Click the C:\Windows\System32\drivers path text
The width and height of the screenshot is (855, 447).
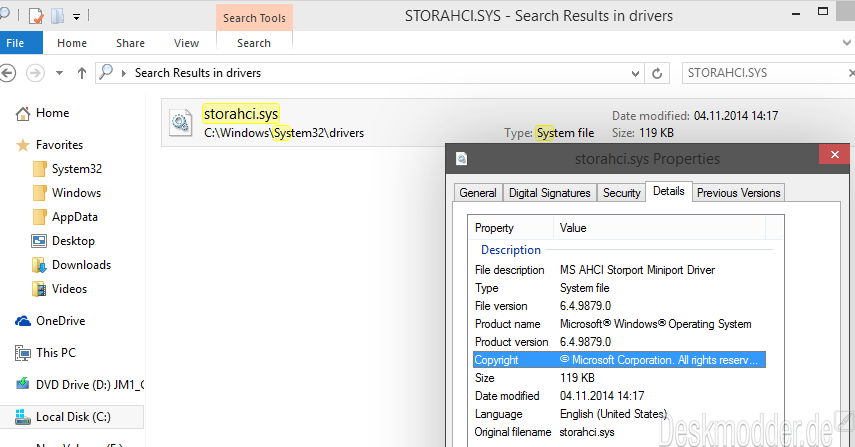(284, 133)
